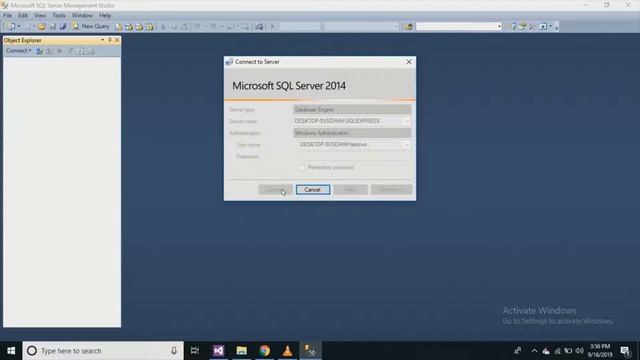Open File Explorer from taskbar
The width and height of the screenshot is (640, 360).
point(242,351)
